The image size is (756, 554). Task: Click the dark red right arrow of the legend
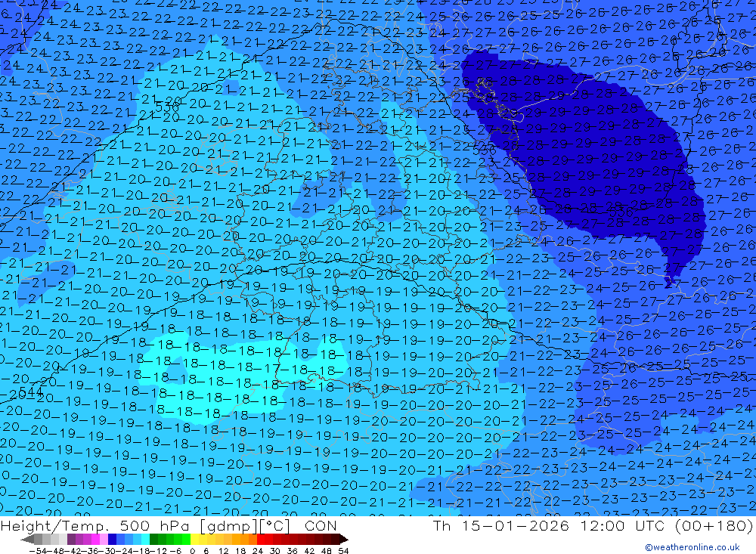tap(343, 539)
